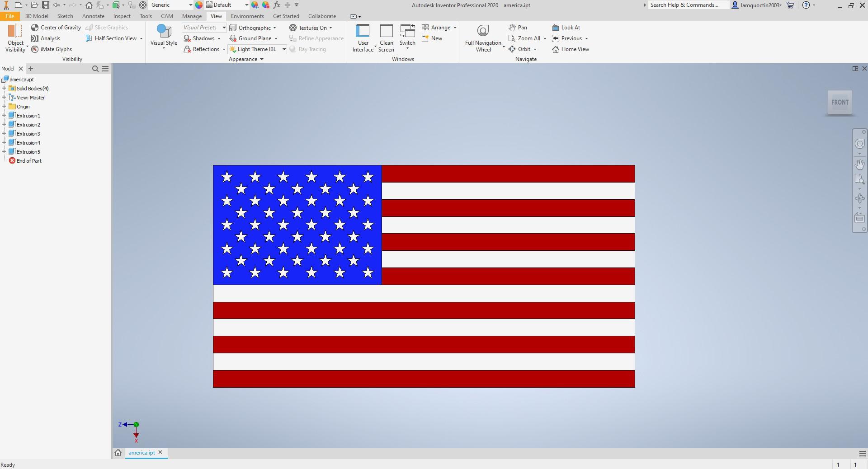The height and width of the screenshot is (469, 868).
Task: Click the New window button
Action: coord(432,38)
